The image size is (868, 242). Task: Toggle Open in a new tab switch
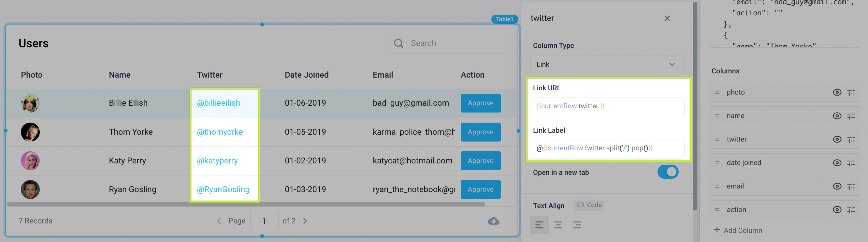tap(668, 172)
